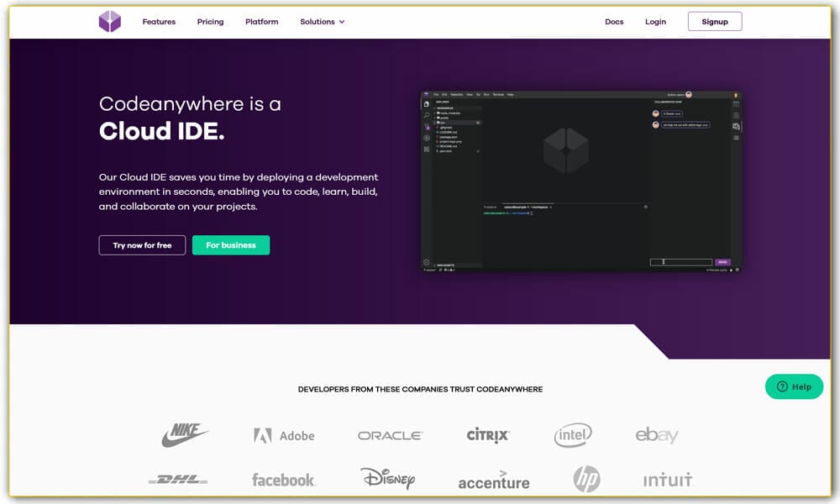Switch to the Problems tab
Screen dimensions: 840x504
coord(490,207)
